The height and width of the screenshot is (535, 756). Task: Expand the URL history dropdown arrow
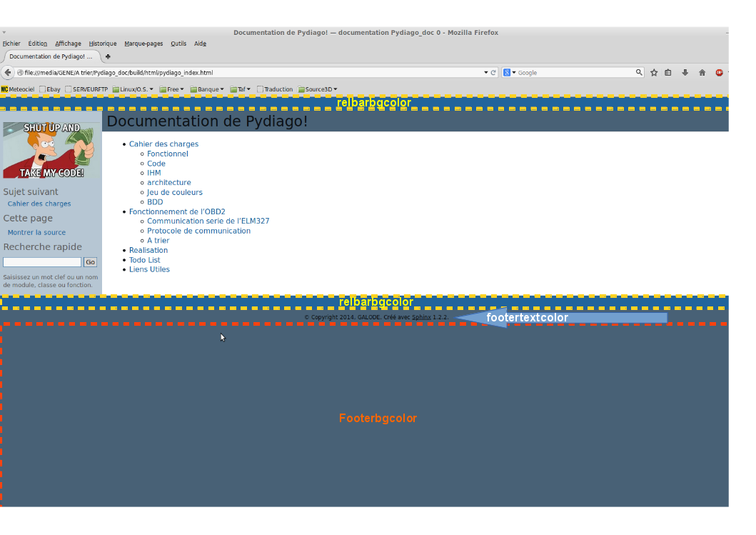point(486,72)
